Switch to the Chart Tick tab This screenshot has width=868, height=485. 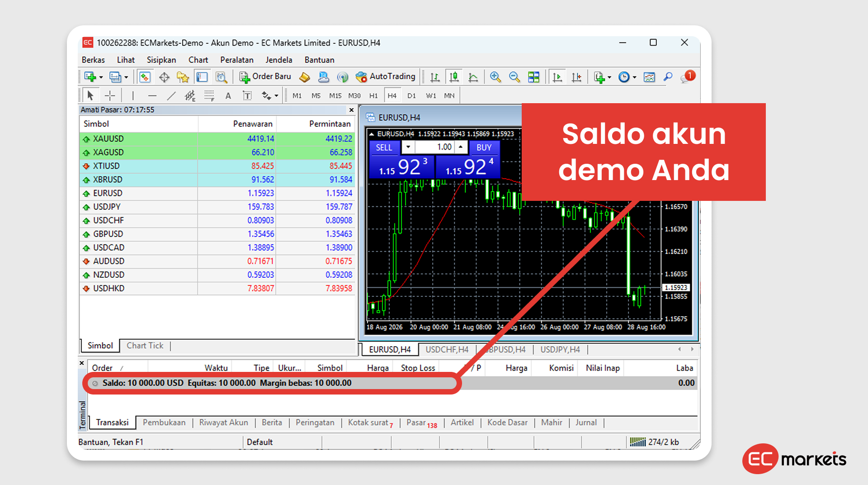[x=145, y=346]
